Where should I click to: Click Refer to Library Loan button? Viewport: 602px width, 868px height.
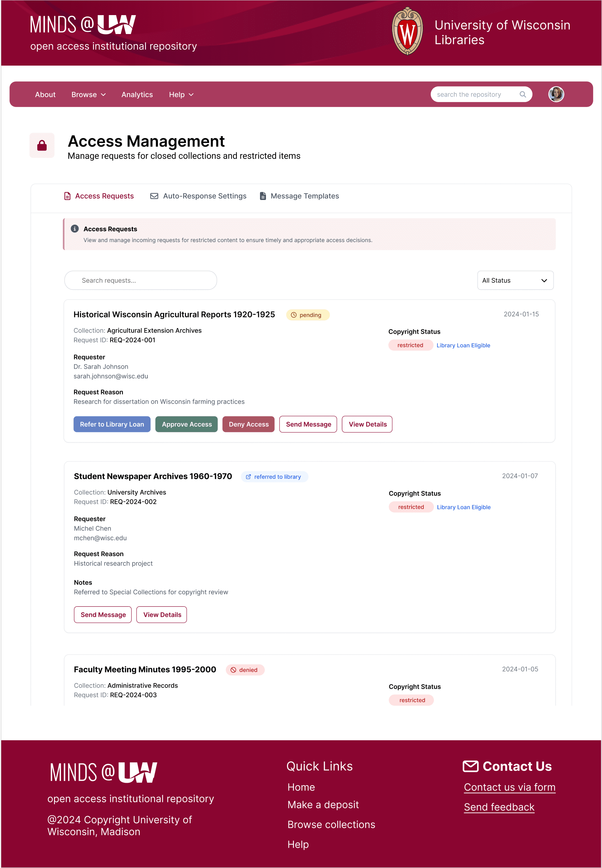(112, 425)
